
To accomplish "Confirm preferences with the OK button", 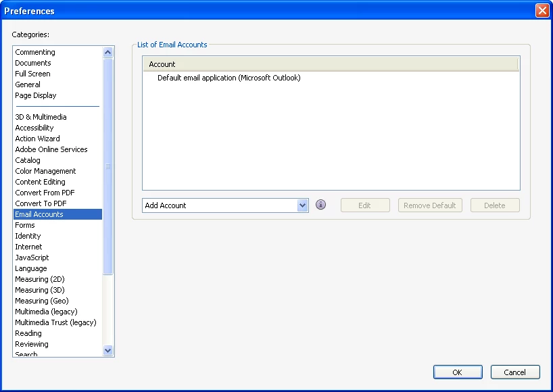I will 458,372.
